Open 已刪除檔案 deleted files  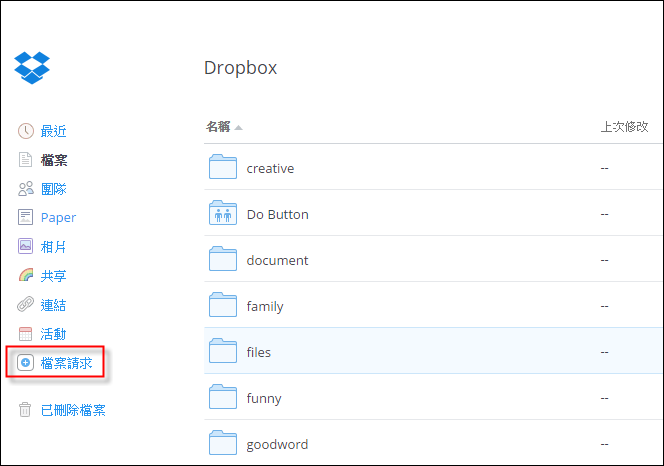point(73,410)
